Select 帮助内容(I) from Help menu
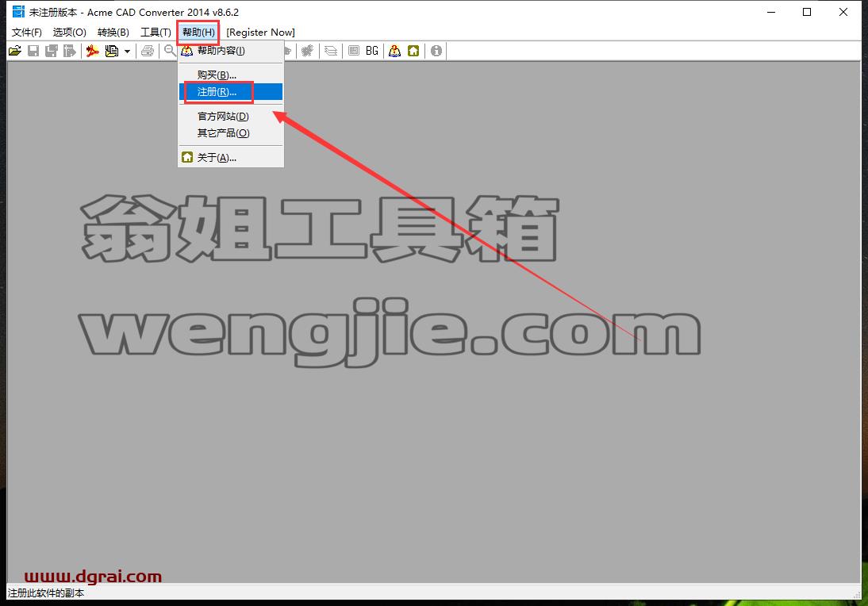The height and width of the screenshot is (606, 868). click(x=231, y=51)
